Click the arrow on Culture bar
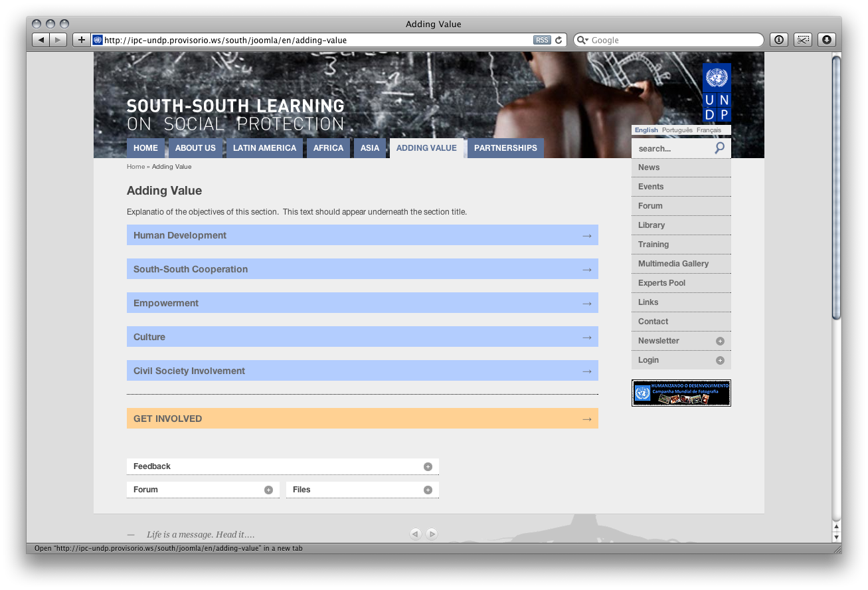This screenshot has width=868, height=590. pyautogui.click(x=586, y=337)
